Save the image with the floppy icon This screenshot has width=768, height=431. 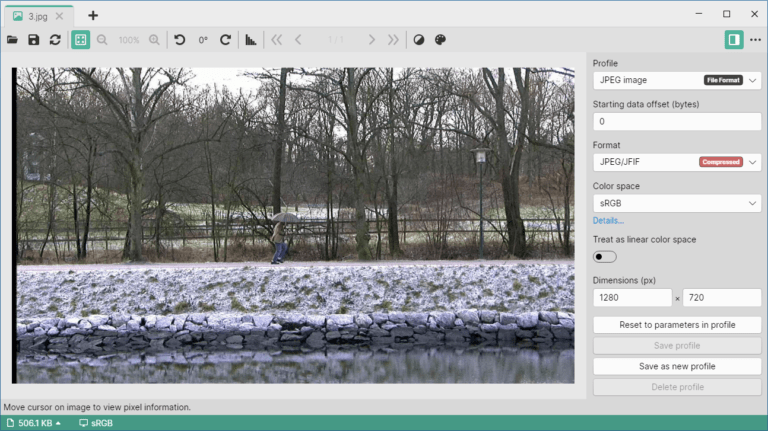pos(33,40)
